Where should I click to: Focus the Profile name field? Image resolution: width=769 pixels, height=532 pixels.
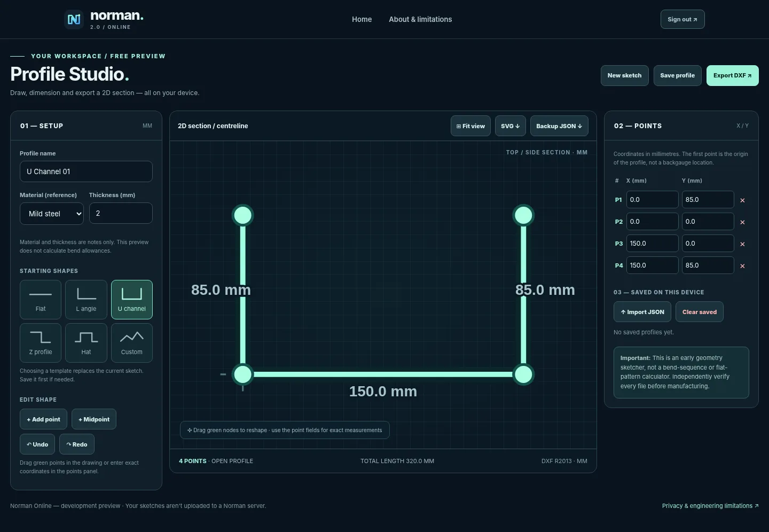pyautogui.click(x=86, y=171)
